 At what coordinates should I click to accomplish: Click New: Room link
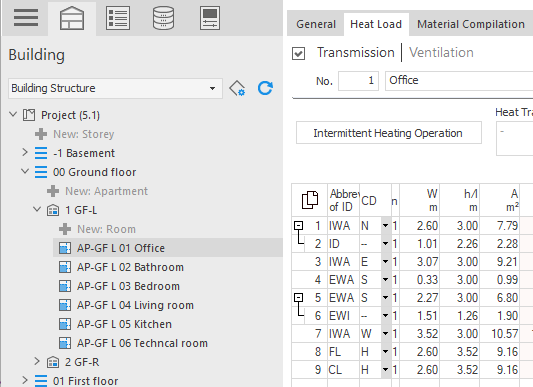[106, 230]
